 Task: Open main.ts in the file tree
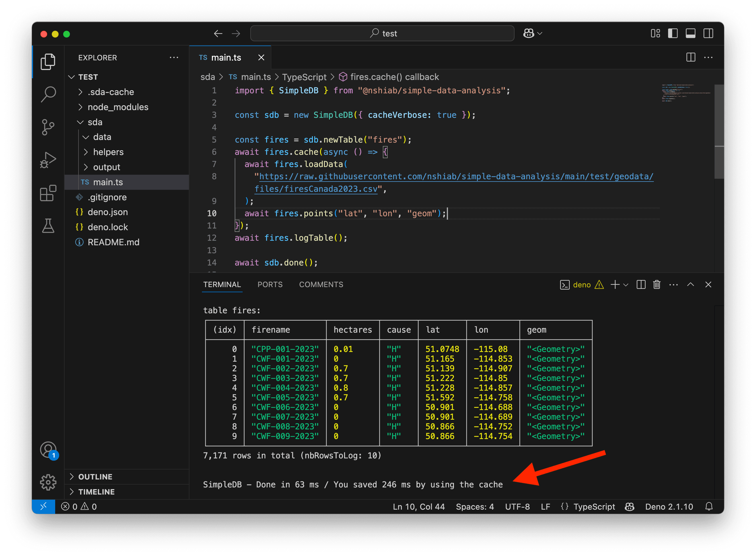127,182
